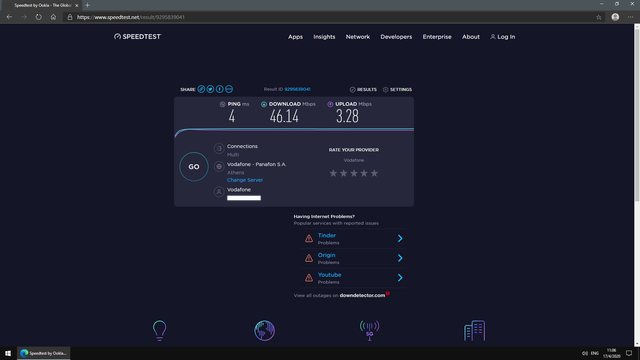
Task: Share result on Twitter
Action: click(210, 89)
